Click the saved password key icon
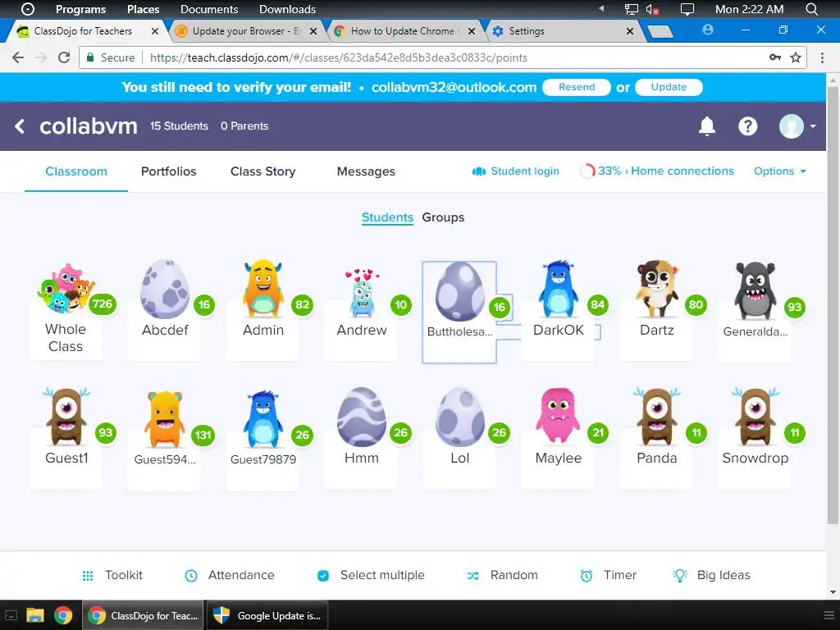The image size is (840, 630). 775,57
